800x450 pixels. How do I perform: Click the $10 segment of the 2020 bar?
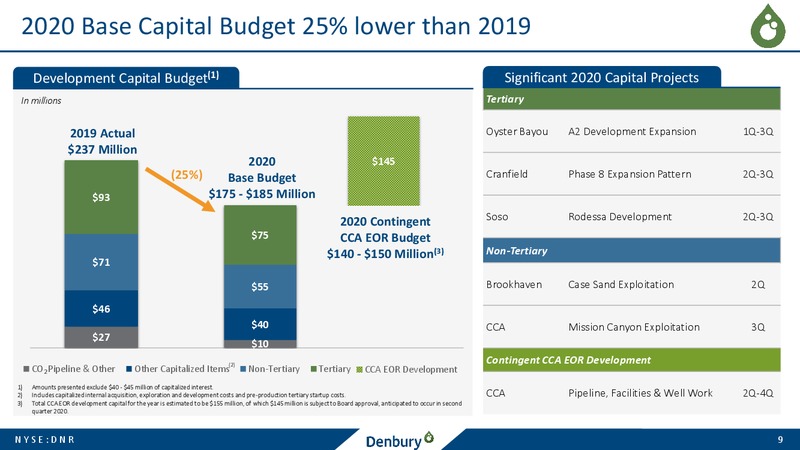[260, 344]
